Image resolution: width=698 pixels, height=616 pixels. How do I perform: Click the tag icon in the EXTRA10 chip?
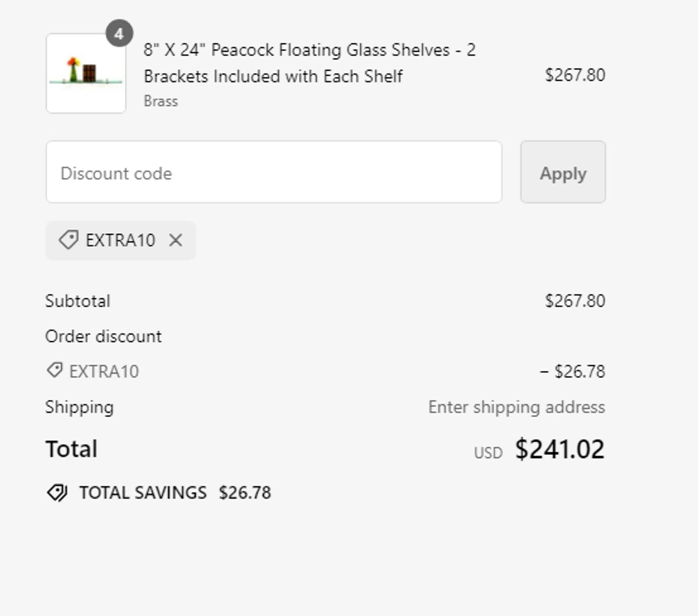point(68,241)
